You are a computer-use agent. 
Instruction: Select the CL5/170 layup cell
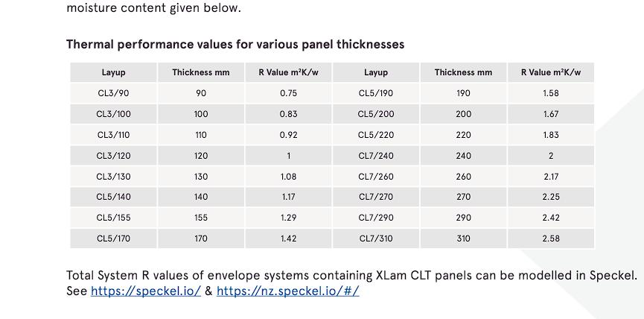point(113,239)
